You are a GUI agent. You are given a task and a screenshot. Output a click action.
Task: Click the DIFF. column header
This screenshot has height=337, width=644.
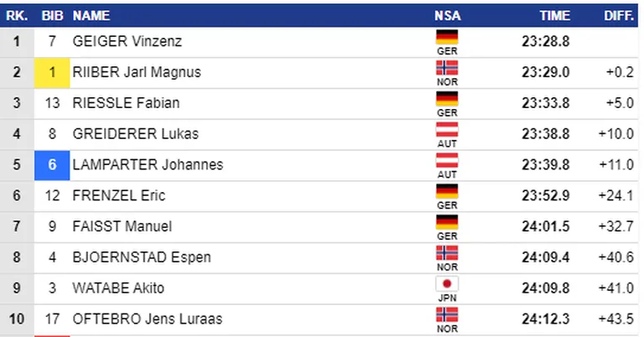tap(619, 16)
